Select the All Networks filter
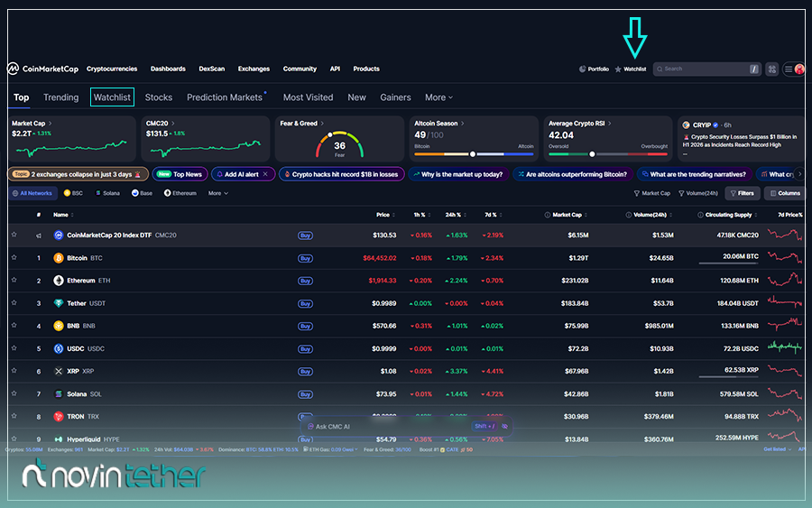Image resolution: width=812 pixels, height=508 pixels. (x=32, y=193)
